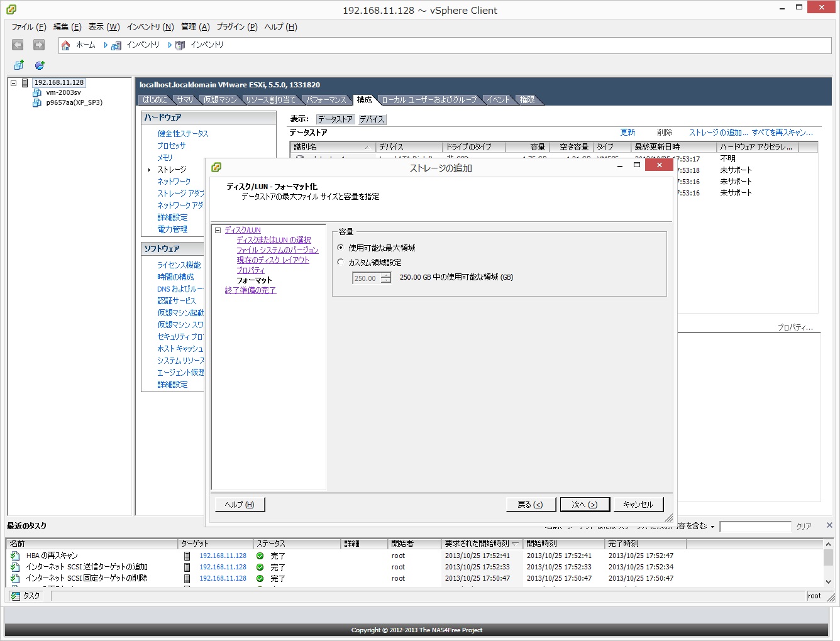
Task: Select the 使用可能な最大領域 radio button
Action: coord(341,248)
